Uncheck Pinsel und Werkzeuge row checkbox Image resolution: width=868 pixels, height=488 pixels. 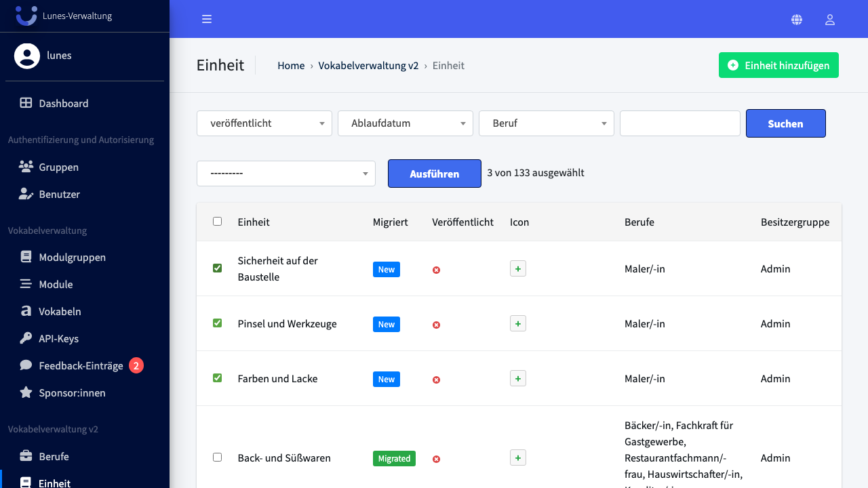pos(217,323)
